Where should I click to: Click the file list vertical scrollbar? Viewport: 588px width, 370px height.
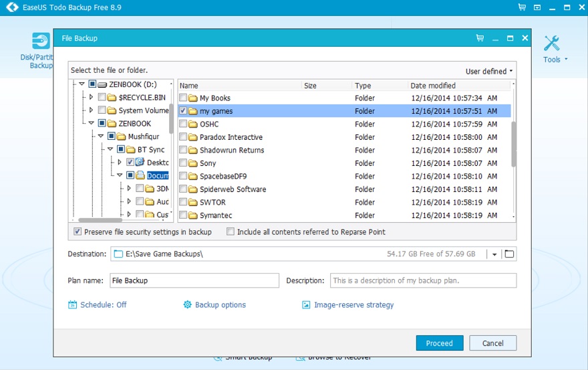point(513,144)
